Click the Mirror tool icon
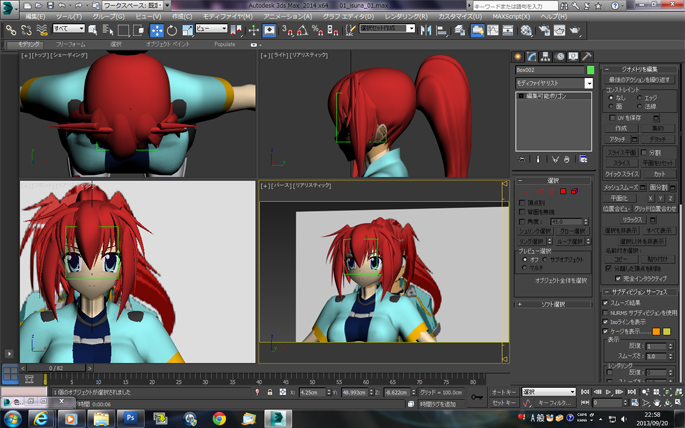The height and width of the screenshot is (428, 685). coord(426,30)
